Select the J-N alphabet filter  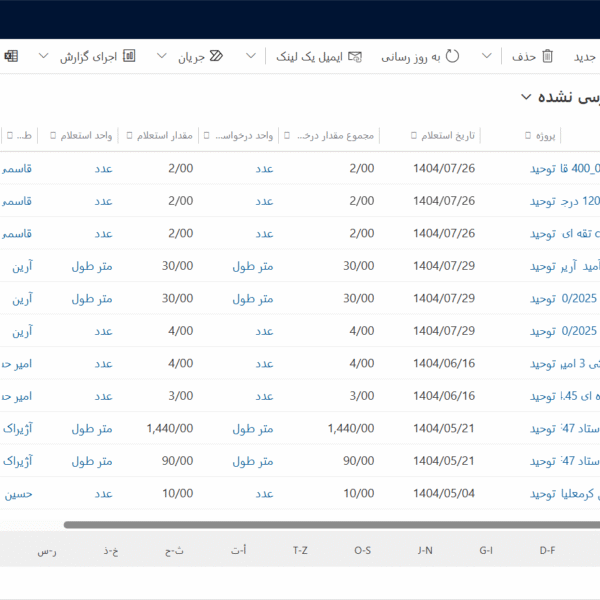pos(425,550)
